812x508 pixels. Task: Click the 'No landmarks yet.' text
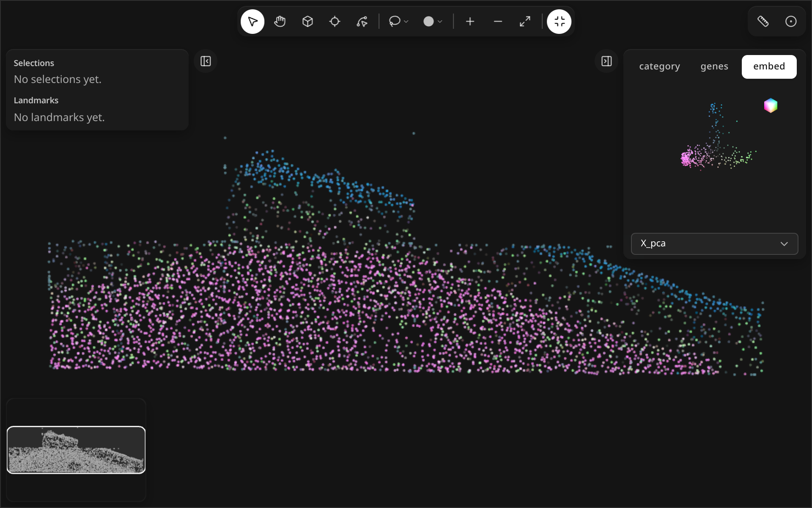(x=59, y=117)
